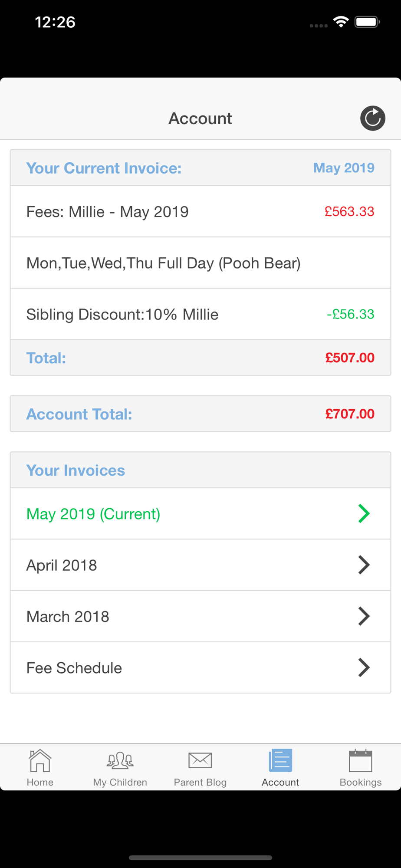This screenshot has height=868, width=401.
Task: Switch to the Bookings tab label
Action: tap(361, 782)
